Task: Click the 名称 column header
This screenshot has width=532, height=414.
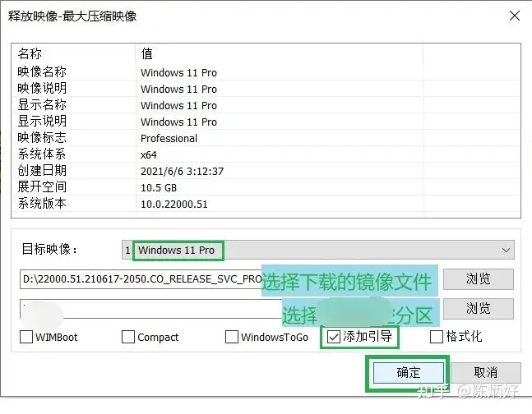Action: (30, 53)
